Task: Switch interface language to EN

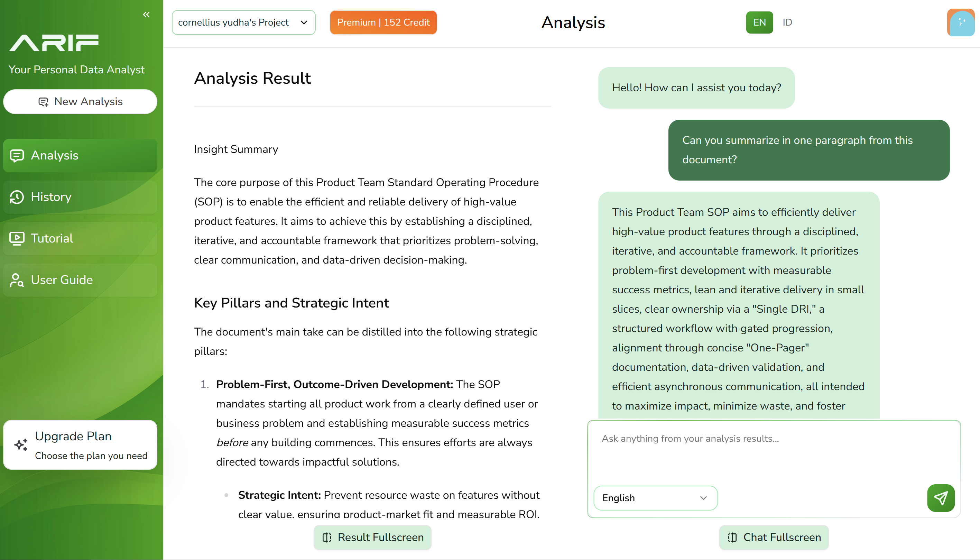Action: (x=759, y=22)
